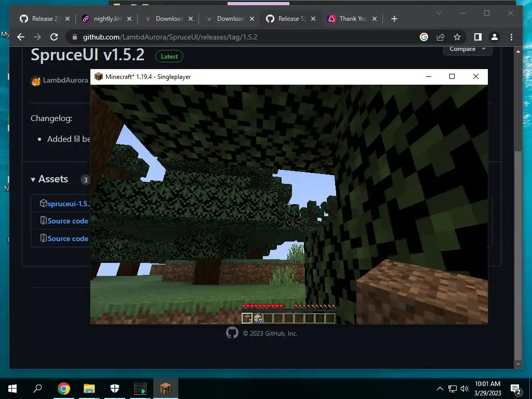The width and height of the screenshot is (532, 399).
Task: Open GitHub logo in page footer
Action: click(232, 333)
